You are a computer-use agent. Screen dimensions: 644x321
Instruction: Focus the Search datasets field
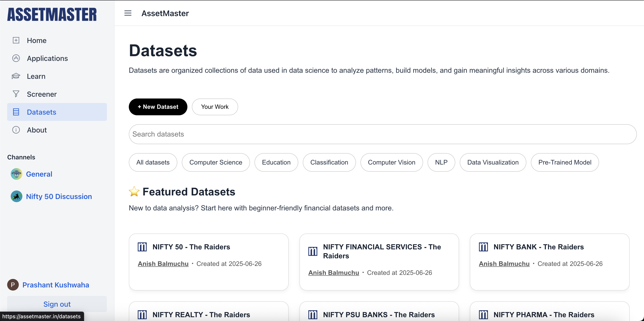(x=383, y=134)
